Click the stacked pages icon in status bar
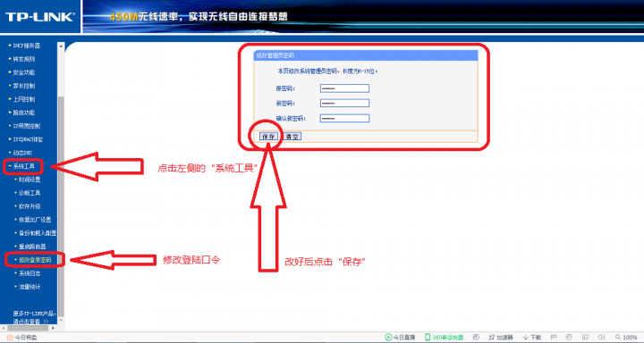Viewport: 644px width, 343px height. (x=569, y=338)
